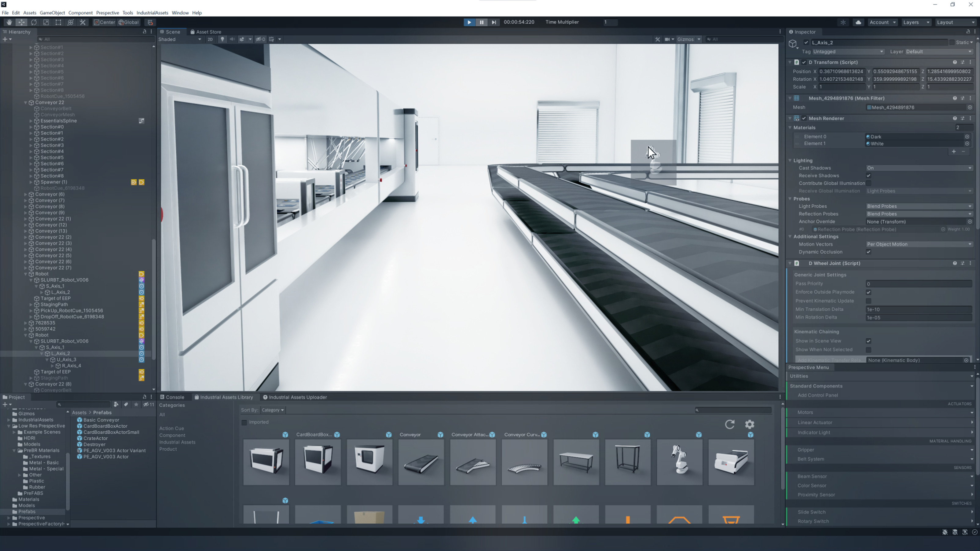
Task: Open D Transform component help icon
Action: tap(955, 62)
